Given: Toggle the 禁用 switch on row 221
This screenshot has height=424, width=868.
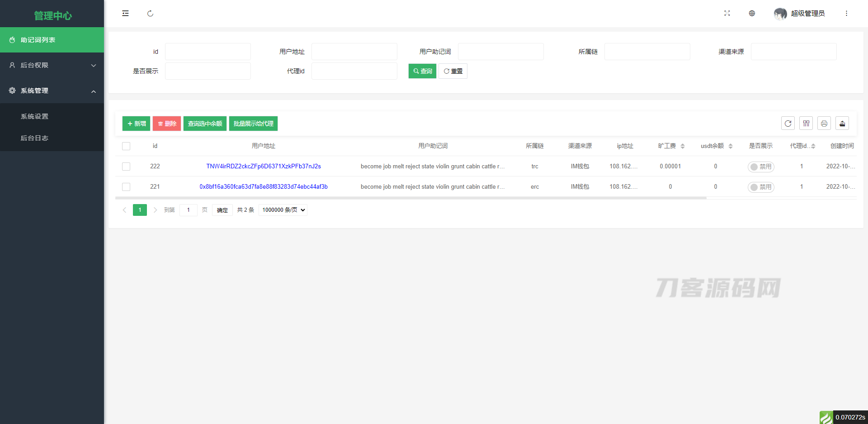Looking at the screenshot, I should tap(761, 187).
